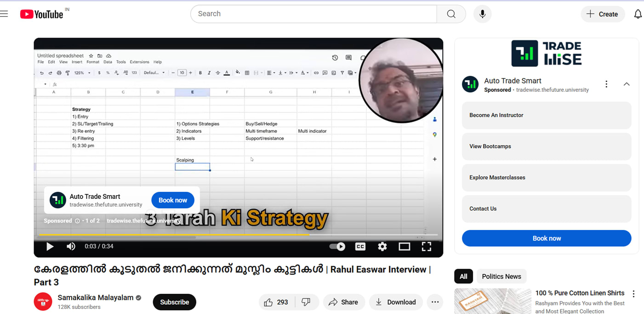Enter fullscreen mode
644x314 pixels.
point(426,247)
